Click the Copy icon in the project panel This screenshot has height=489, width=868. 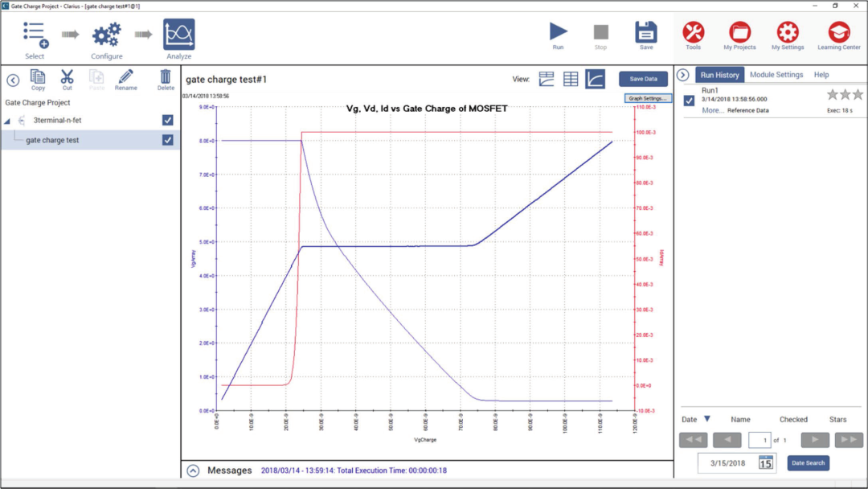point(38,77)
